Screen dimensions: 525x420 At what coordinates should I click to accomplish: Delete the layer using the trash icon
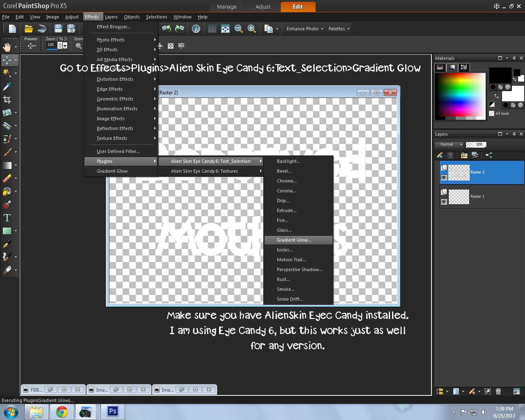(498, 391)
